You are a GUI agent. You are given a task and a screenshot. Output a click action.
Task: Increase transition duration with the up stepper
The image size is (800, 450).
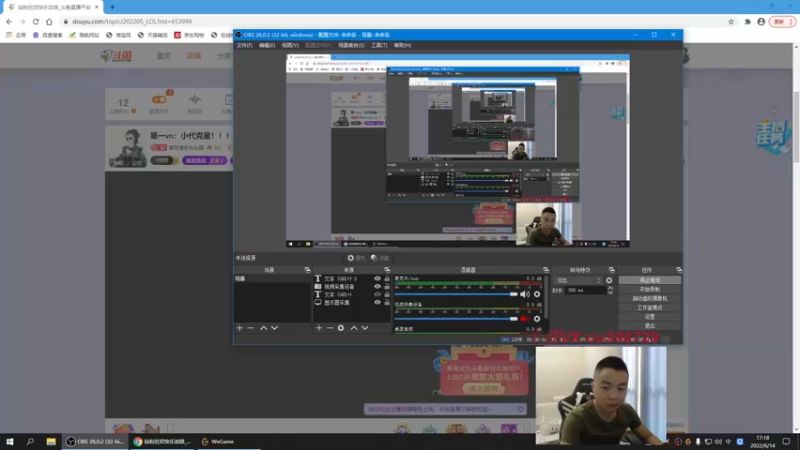click(x=610, y=288)
